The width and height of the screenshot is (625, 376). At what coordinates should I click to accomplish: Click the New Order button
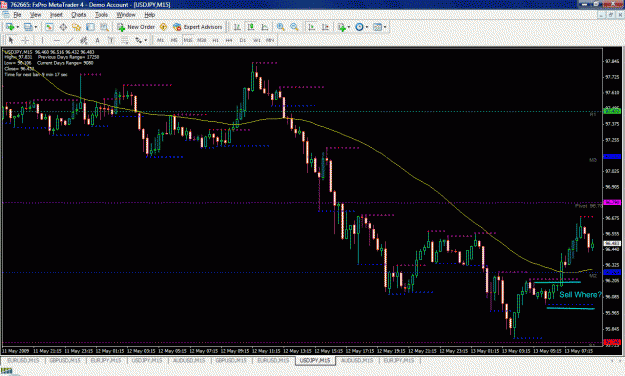136,27
